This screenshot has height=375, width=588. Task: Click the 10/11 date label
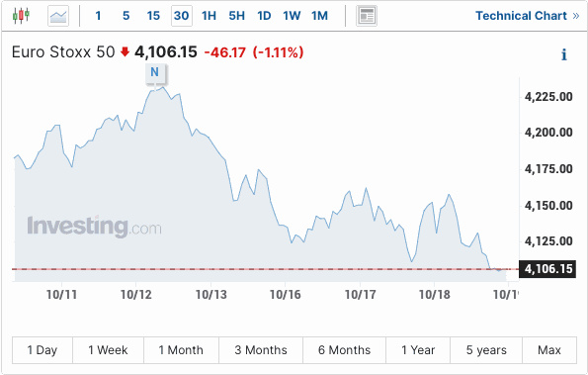(x=62, y=295)
